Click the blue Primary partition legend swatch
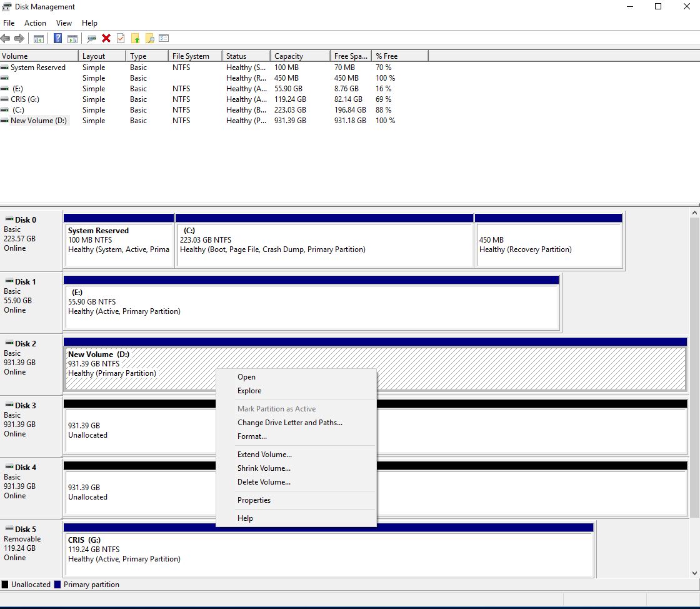 pyautogui.click(x=57, y=585)
